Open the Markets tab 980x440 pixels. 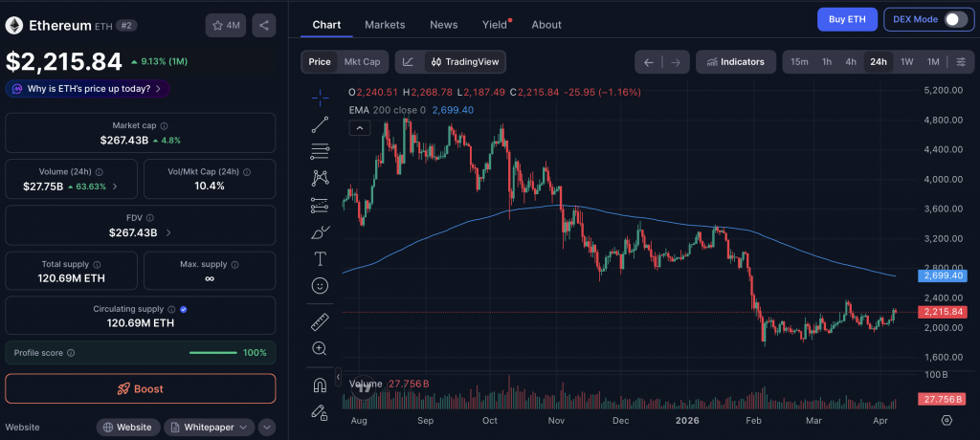[x=385, y=24]
